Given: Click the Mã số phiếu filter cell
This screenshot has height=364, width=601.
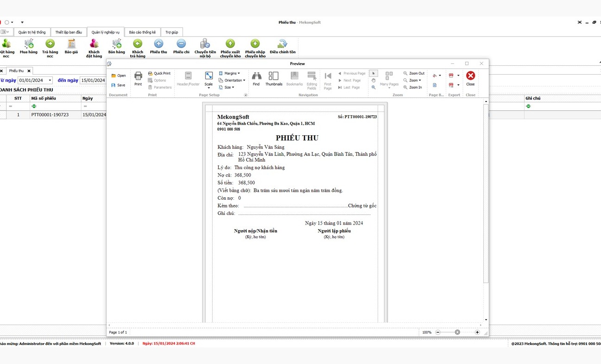Looking at the screenshot, I should [55, 107].
